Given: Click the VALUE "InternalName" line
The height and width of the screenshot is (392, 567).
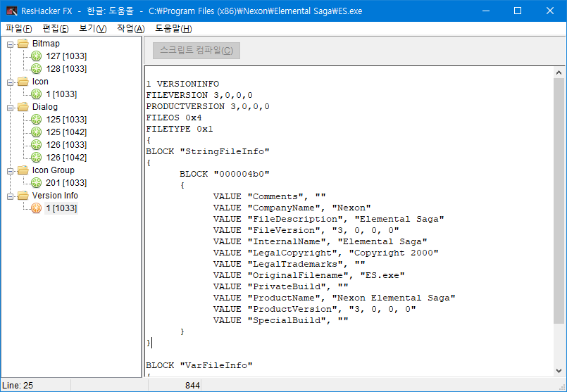Looking at the screenshot, I should click(x=320, y=241).
